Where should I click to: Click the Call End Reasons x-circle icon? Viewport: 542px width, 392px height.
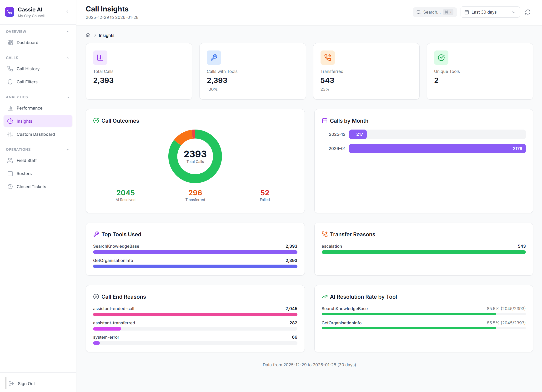coord(96,297)
